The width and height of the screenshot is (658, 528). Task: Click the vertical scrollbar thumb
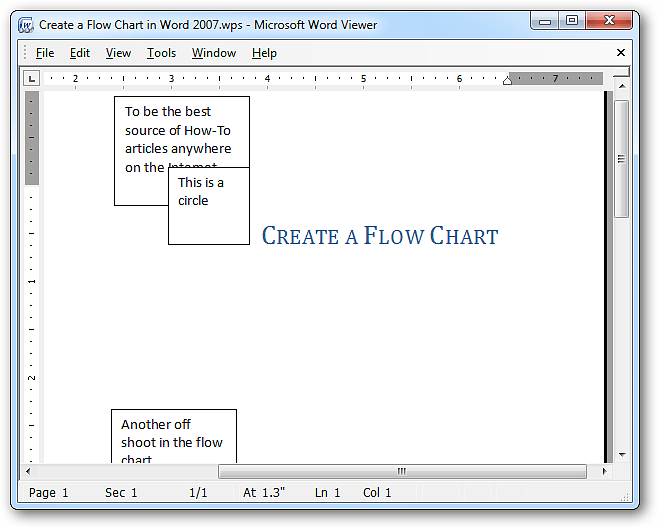621,158
